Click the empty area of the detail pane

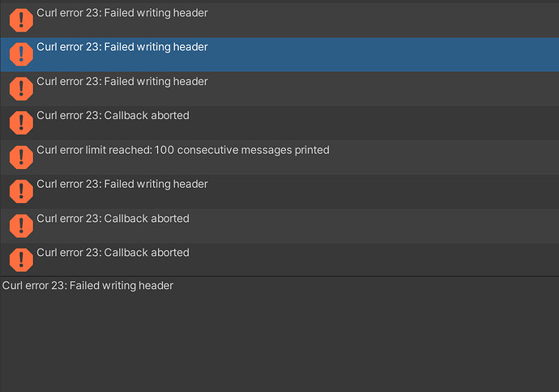[279, 342]
